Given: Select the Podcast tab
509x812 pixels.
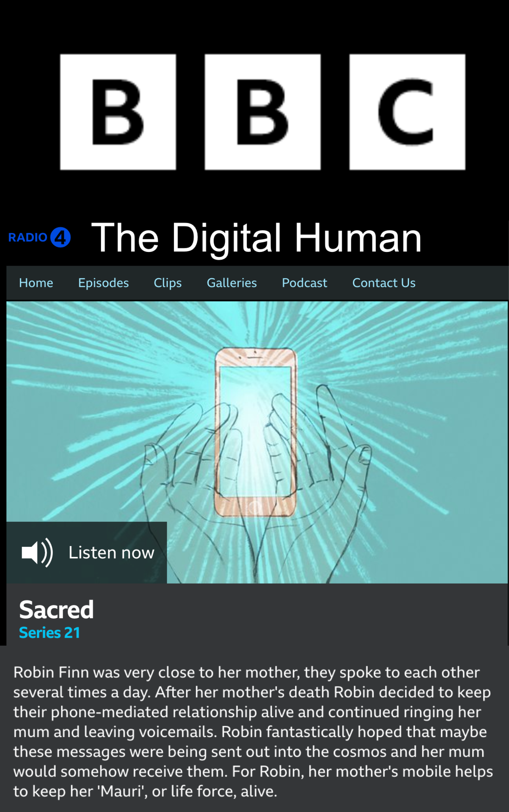Looking at the screenshot, I should pos(305,283).
